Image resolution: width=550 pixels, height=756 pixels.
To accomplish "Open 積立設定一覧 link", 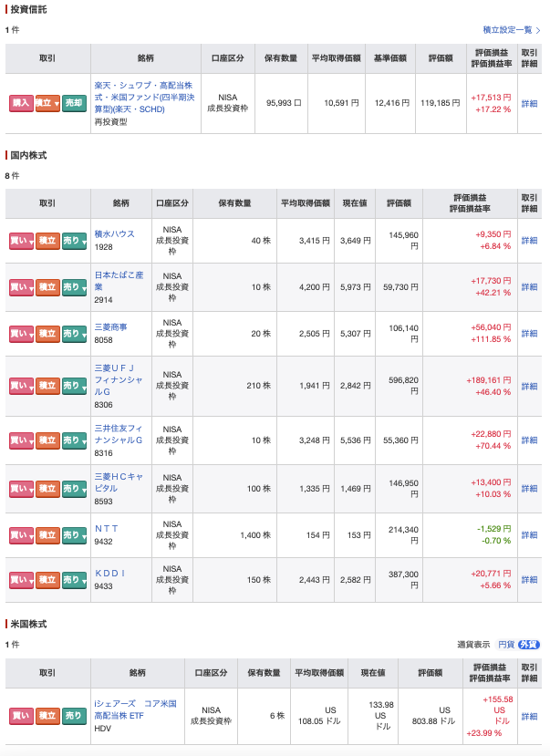I will (x=512, y=30).
